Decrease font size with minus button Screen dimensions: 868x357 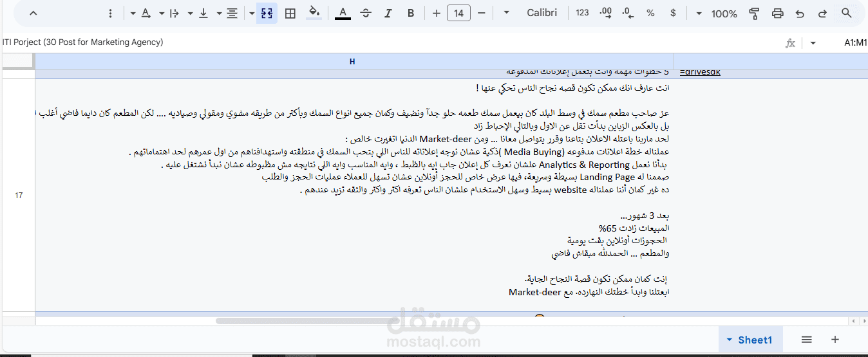(x=481, y=14)
